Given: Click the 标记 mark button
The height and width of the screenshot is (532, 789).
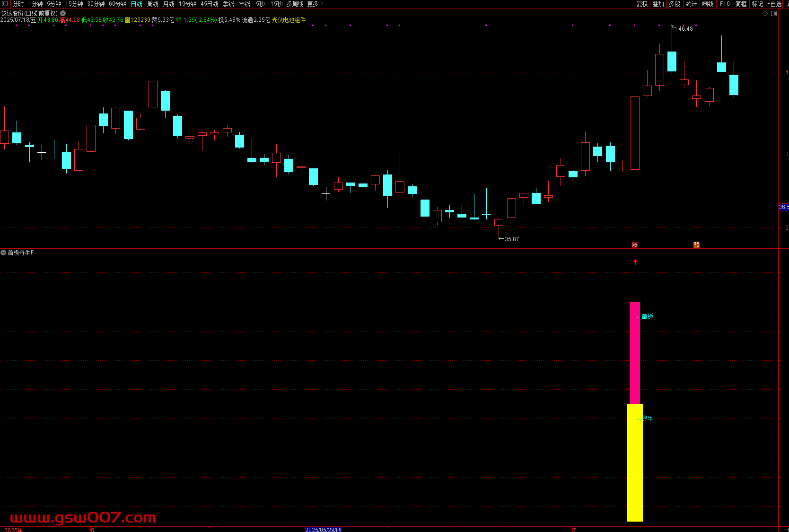Looking at the screenshot, I should [x=758, y=4].
